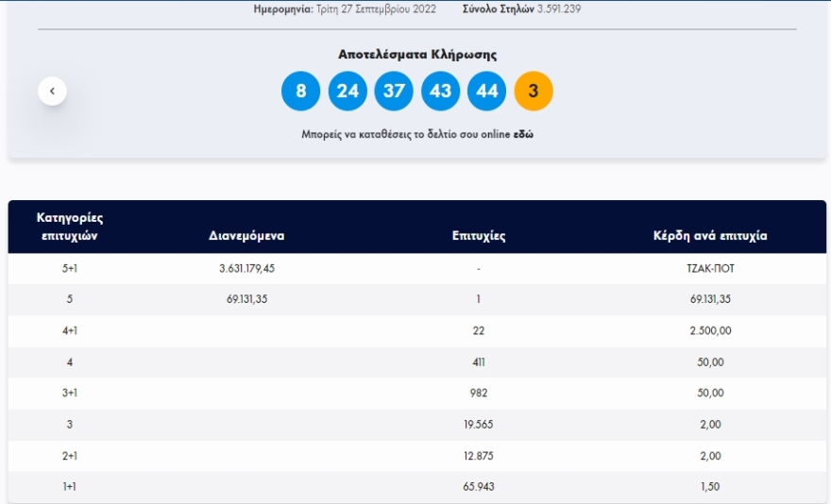831x504 pixels.
Task: Select the 65.943 winners count
Action: point(479,487)
